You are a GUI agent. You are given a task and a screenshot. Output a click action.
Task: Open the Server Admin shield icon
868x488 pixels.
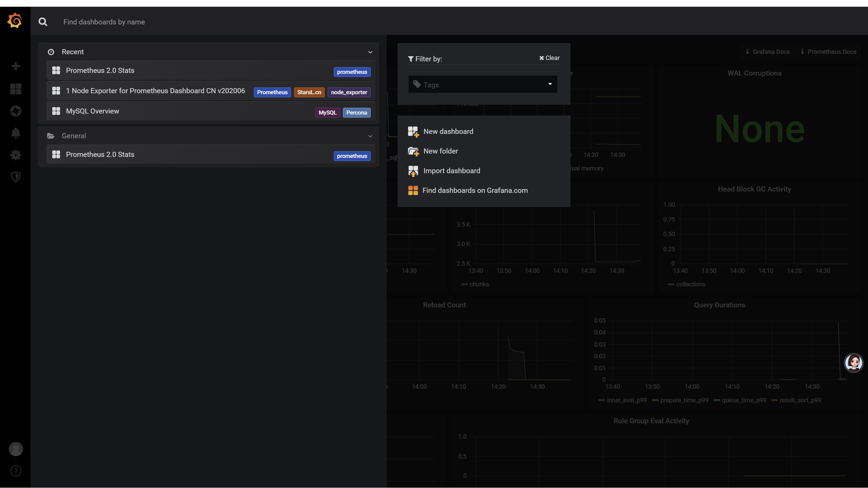click(x=16, y=177)
